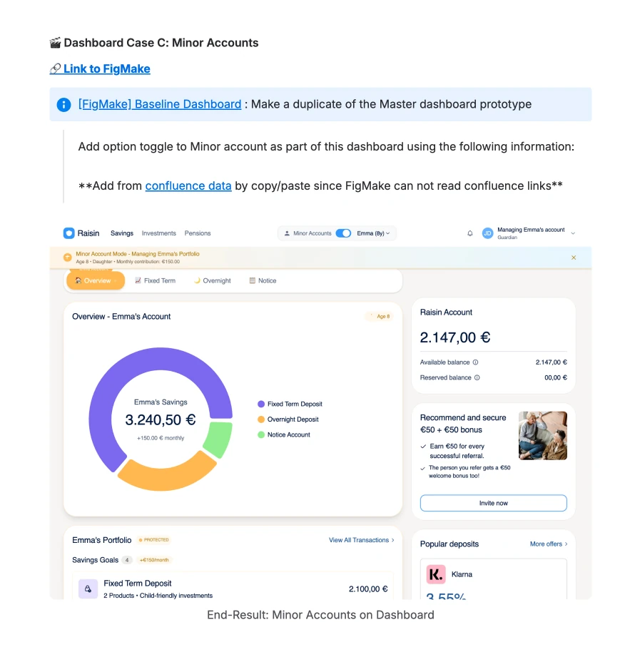Open the Investments nav item

point(158,233)
